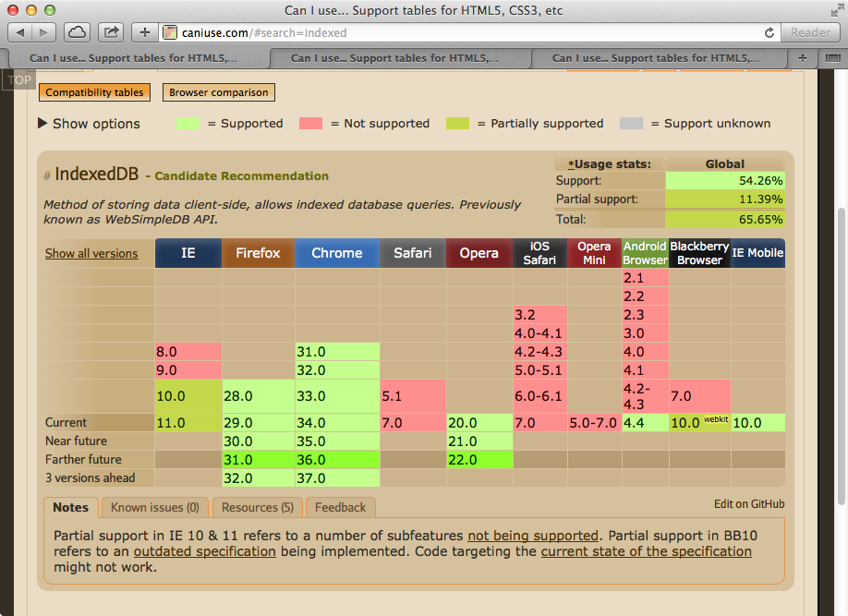Image resolution: width=848 pixels, height=616 pixels.
Task: Click the TOP button
Action: [18, 80]
